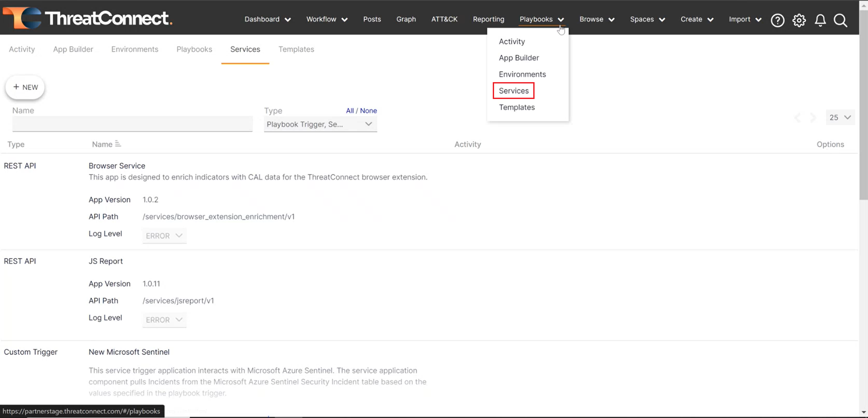
Task: Click the ThreatConnect logo
Action: [88, 18]
